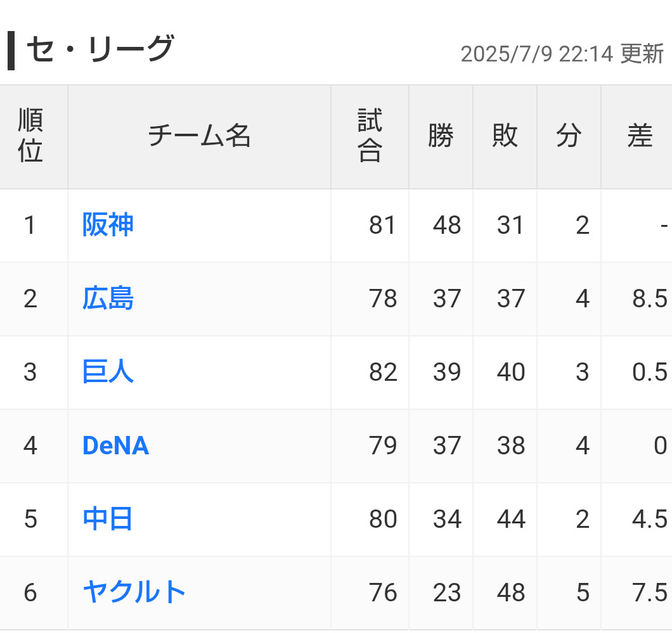
Task: Select the DeNA team link
Action: pos(115,445)
